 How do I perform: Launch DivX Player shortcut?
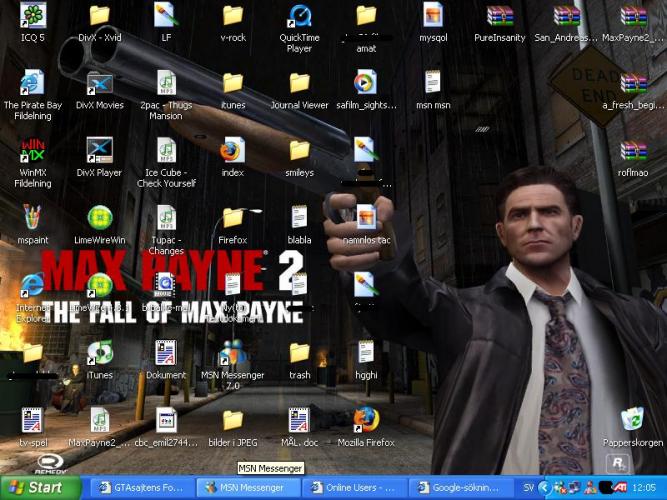pos(100,151)
